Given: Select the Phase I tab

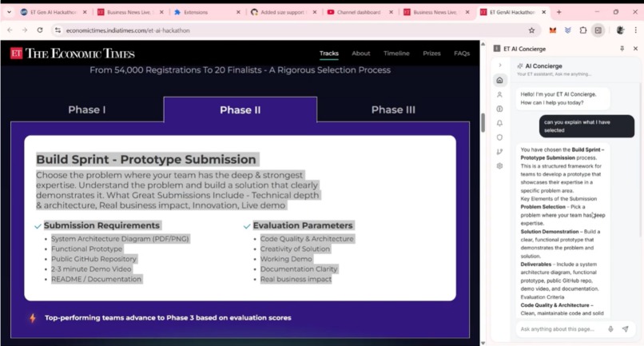Looking at the screenshot, I should tap(86, 109).
